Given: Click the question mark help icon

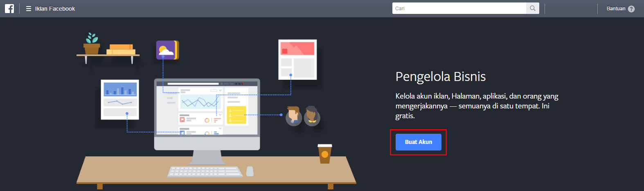Looking at the screenshot, I should tap(631, 9).
